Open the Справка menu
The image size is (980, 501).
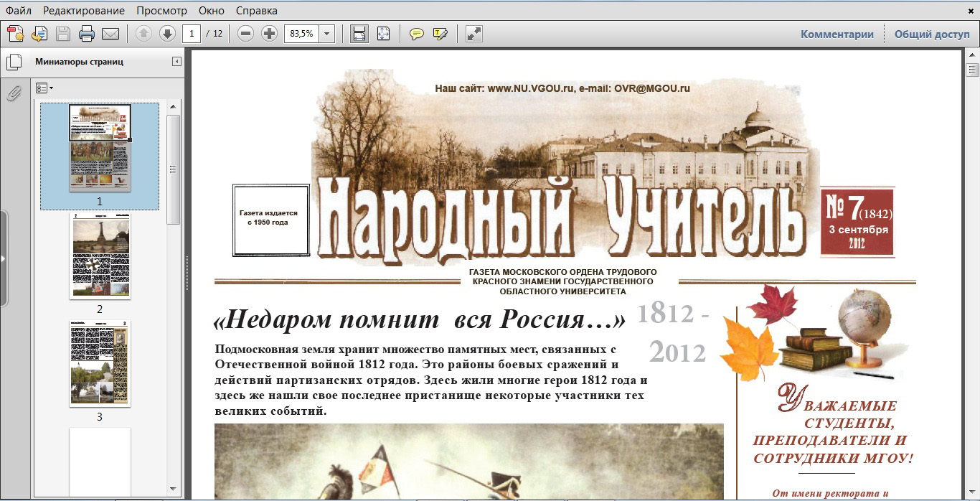(x=256, y=11)
